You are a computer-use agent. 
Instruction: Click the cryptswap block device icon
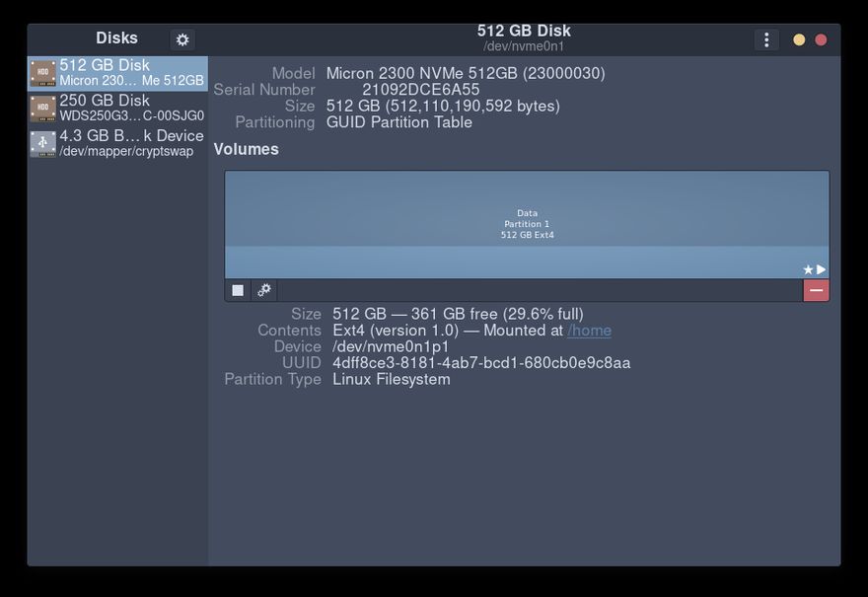tap(42, 144)
